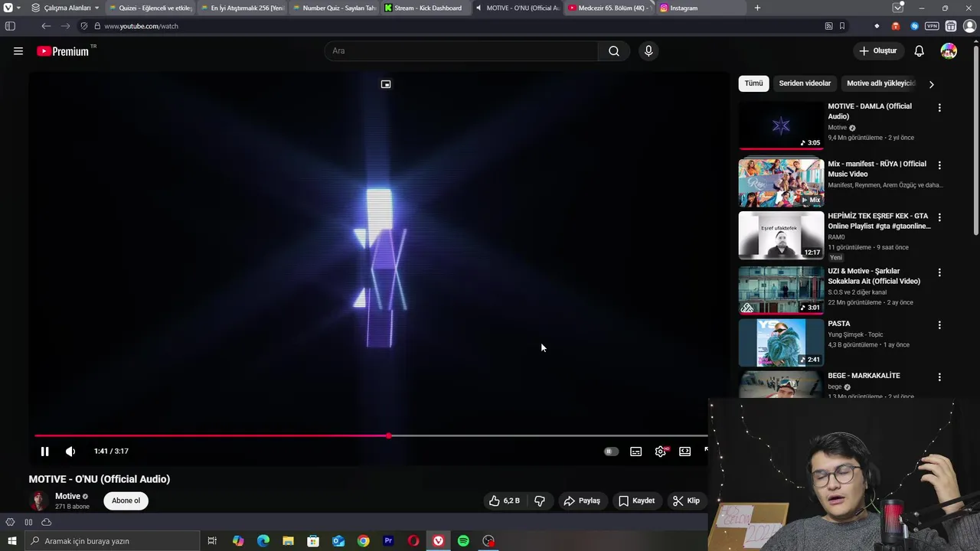Toggle the browser side panel icon
Viewport: 980px width, 551px height.
tap(10, 26)
